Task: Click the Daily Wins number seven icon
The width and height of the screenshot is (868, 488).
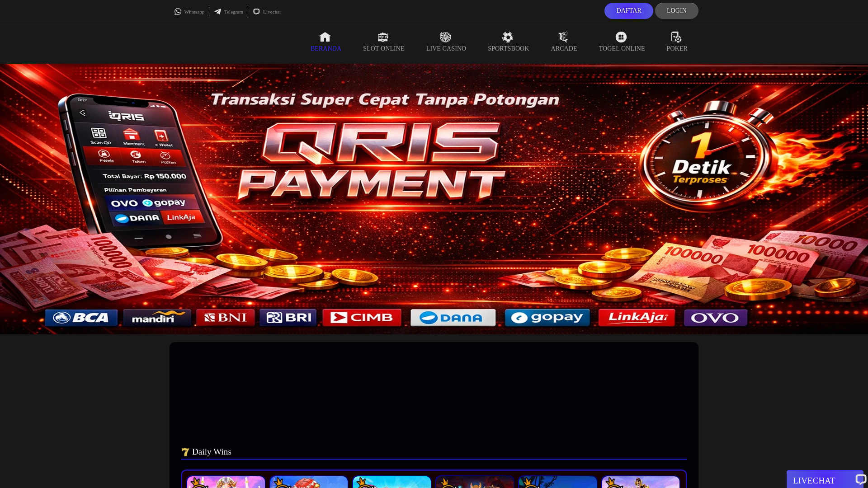Action: [x=185, y=452]
